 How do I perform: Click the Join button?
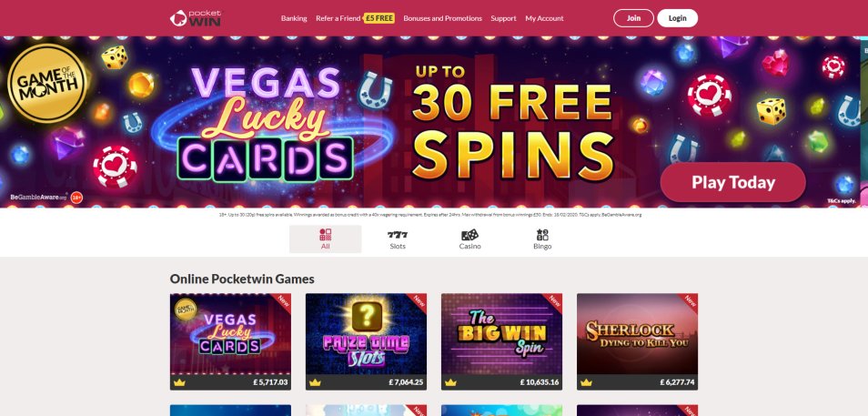pos(633,18)
